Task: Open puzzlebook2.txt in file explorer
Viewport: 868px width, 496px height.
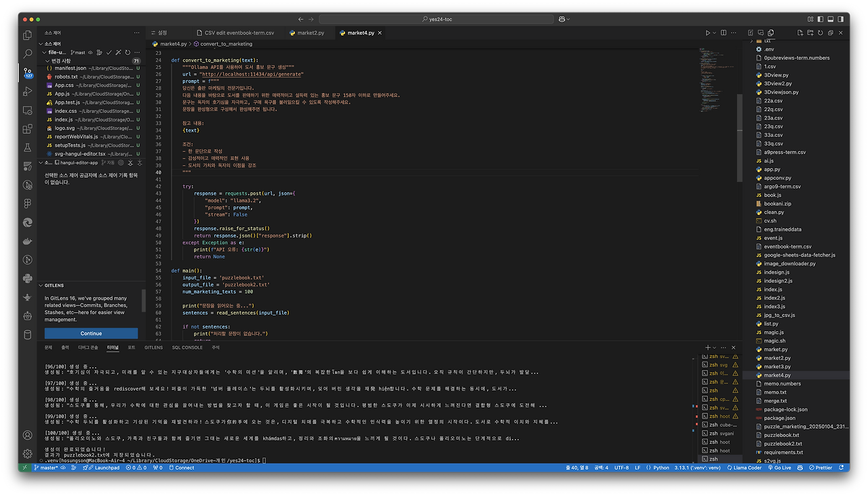Action: point(783,444)
